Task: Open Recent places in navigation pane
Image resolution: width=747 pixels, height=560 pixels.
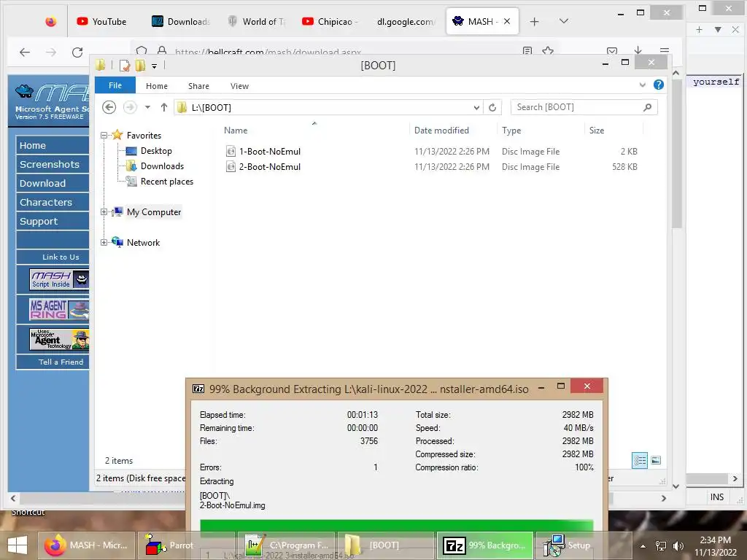Action: 167,181
